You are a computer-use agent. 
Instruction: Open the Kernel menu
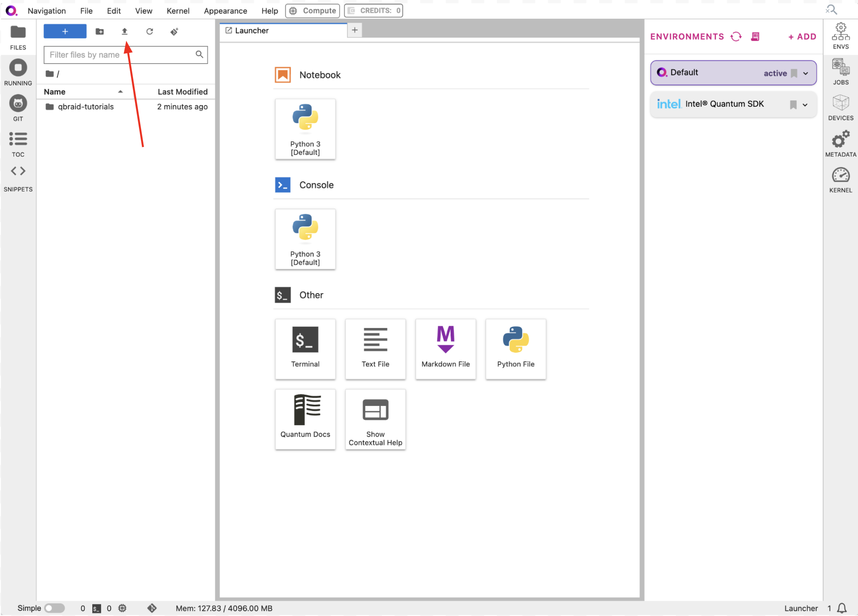178,11
